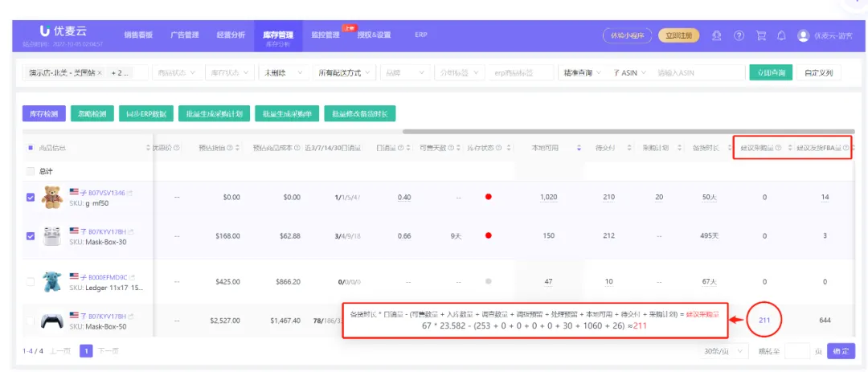Click help icon beside 建议采购量 header

pyautogui.click(x=778, y=148)
